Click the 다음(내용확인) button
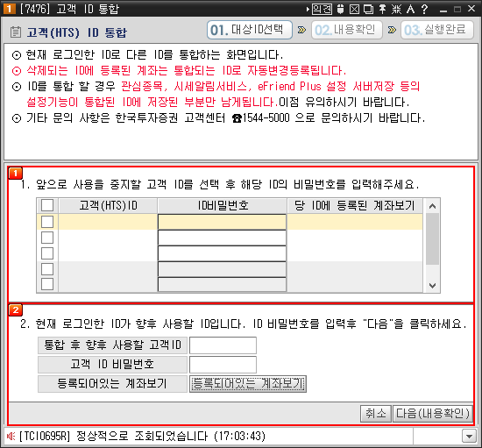The image size is (482, 448). 433,413
